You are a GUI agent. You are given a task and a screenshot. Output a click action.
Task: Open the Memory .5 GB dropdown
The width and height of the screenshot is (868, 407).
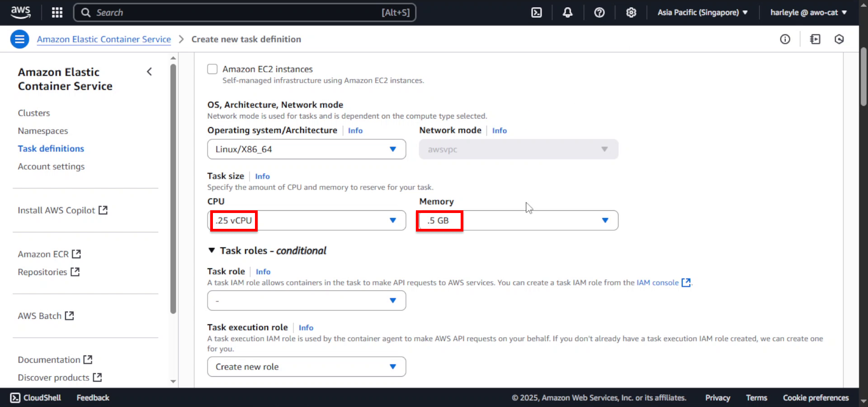coord(519,220)
